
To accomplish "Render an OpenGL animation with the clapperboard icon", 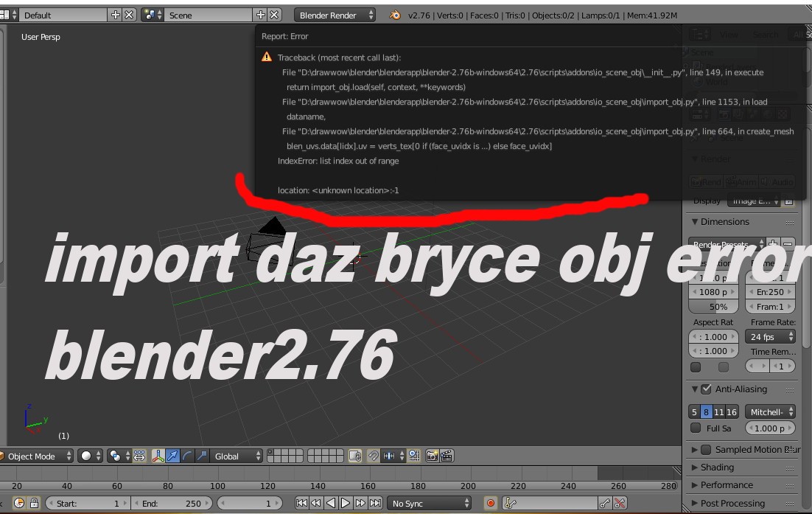I will [447, 456].
